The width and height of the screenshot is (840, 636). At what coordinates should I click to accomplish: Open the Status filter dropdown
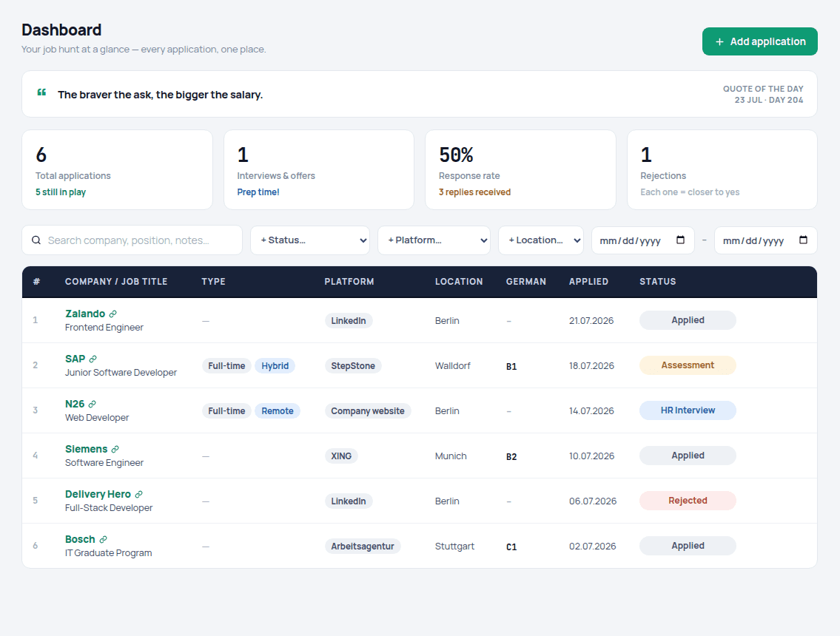tap(310, 240)
